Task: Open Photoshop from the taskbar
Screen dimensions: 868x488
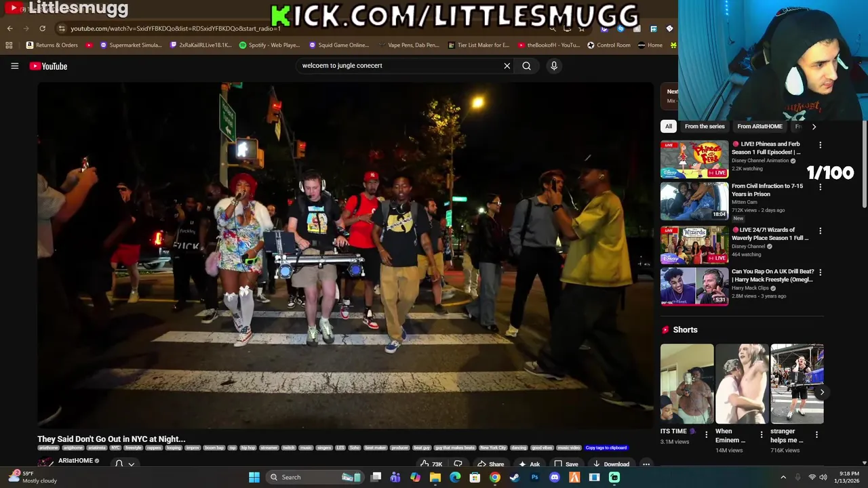Action: (534, 477)
